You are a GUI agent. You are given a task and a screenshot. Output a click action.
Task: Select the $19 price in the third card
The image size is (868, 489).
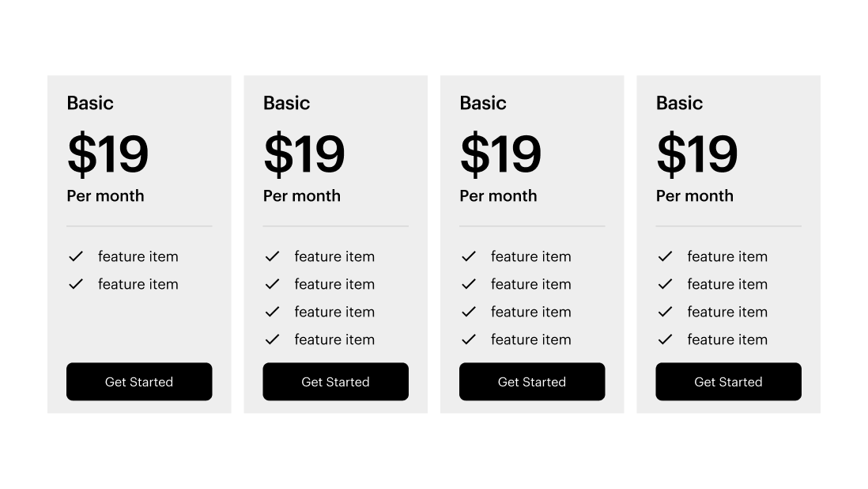pyautogui.click(x=500, y=154)
